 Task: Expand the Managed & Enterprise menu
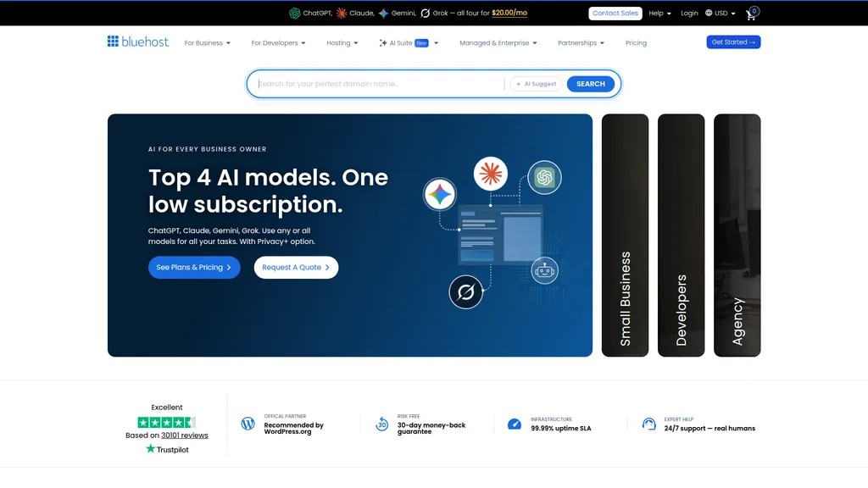498,42
